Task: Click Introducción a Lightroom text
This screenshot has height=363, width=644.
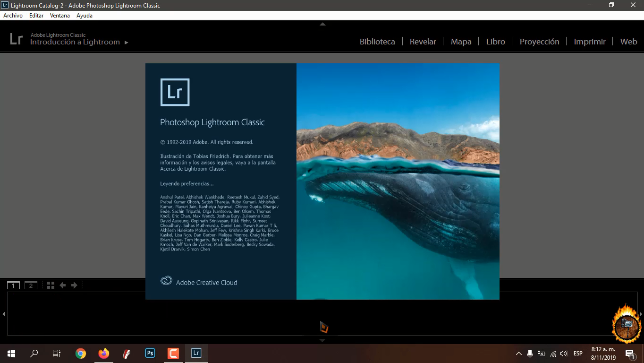Action: point(75,42)
